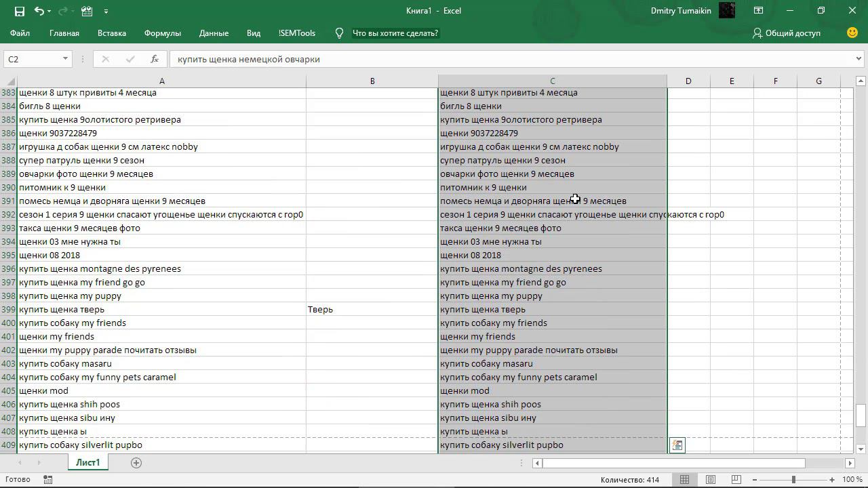Click Общий доступ share button

click(x=787, y=33)
